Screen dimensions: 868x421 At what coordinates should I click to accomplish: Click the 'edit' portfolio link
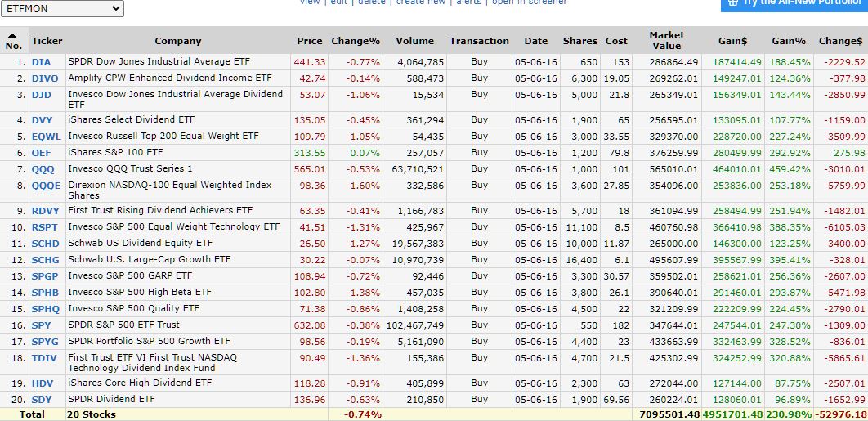click(338, 2)
